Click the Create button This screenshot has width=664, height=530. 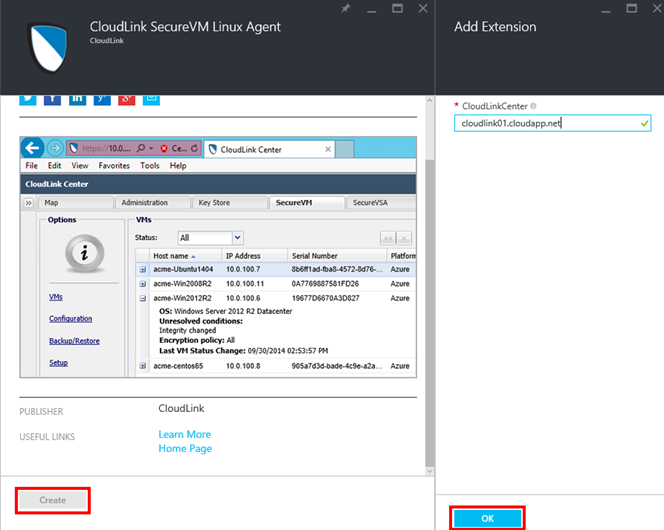click(x=53, y=500)
